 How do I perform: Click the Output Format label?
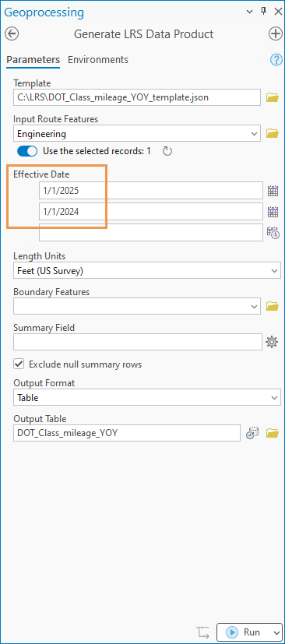tap(44, 383)
